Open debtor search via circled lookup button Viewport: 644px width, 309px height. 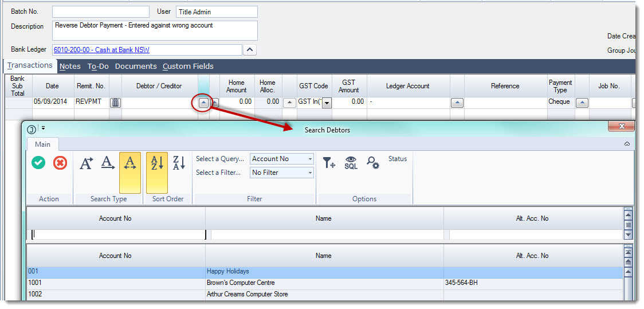tap(204, 103)
